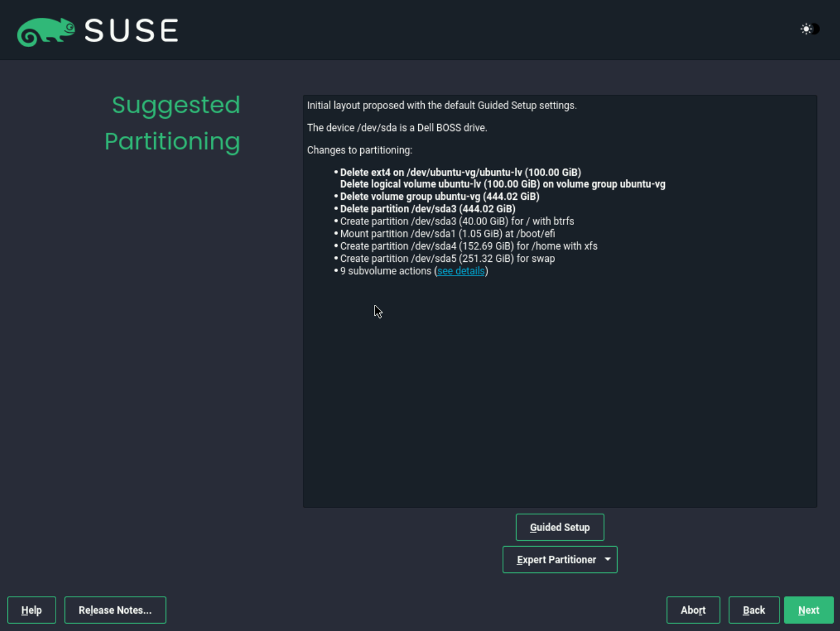Expand the Expert Partitioner dropdown arrow

[x=607, y=559]
